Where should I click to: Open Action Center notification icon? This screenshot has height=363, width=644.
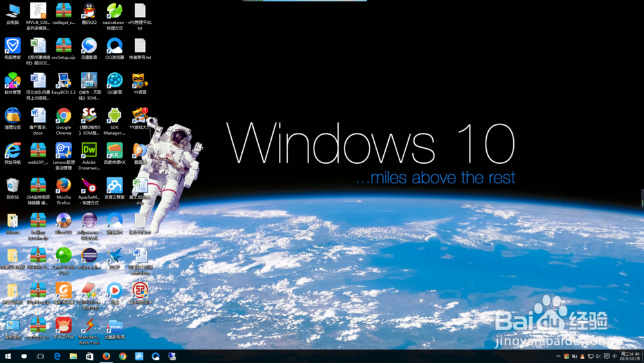(x=607, y=357)
